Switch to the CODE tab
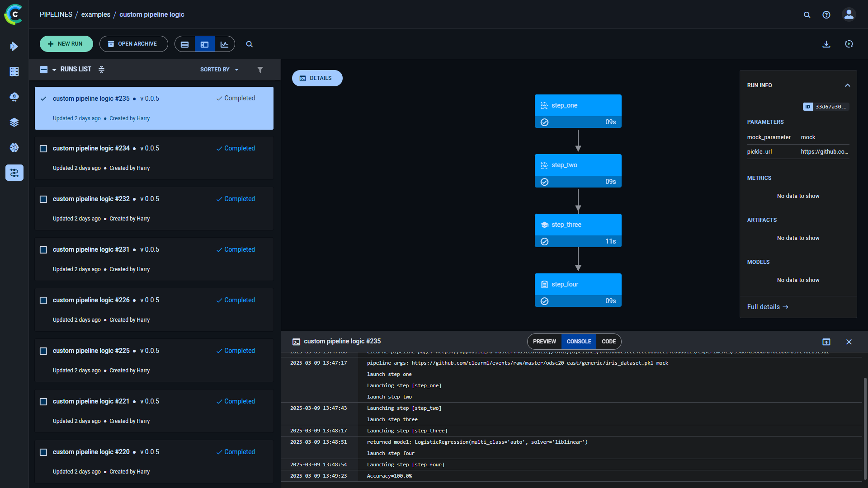This screenshot has width=868, height=488. [x=609, y=342]
